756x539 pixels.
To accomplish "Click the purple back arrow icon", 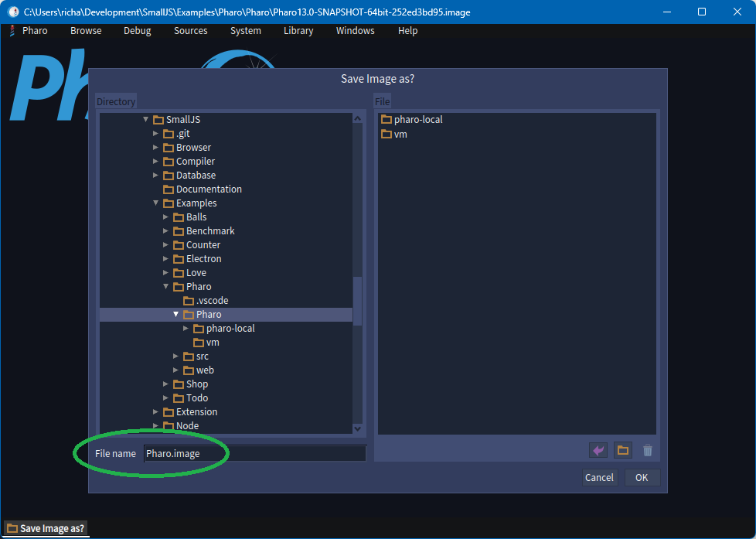I will point(598,451).
